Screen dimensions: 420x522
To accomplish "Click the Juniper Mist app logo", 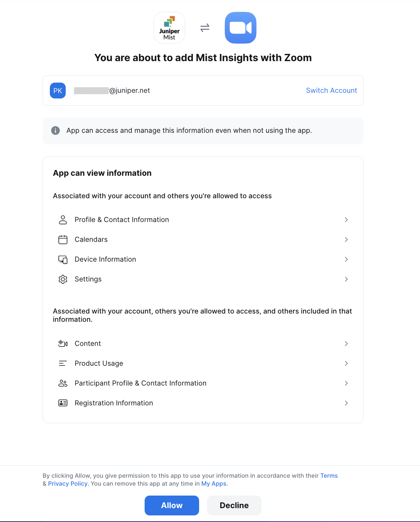I will coord(169,28).
